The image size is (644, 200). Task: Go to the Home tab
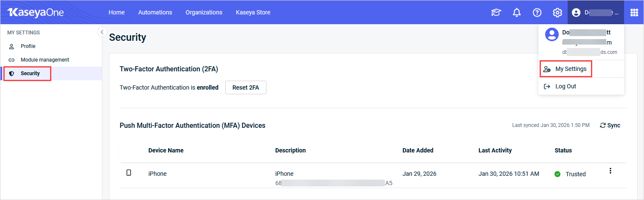(x=117, y=12)
